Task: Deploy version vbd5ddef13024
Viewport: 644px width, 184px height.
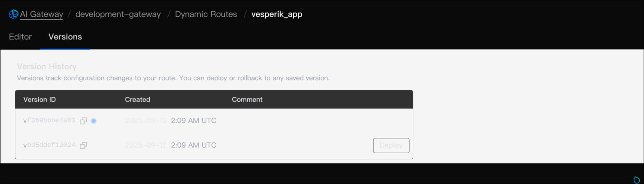Action: 391,145
